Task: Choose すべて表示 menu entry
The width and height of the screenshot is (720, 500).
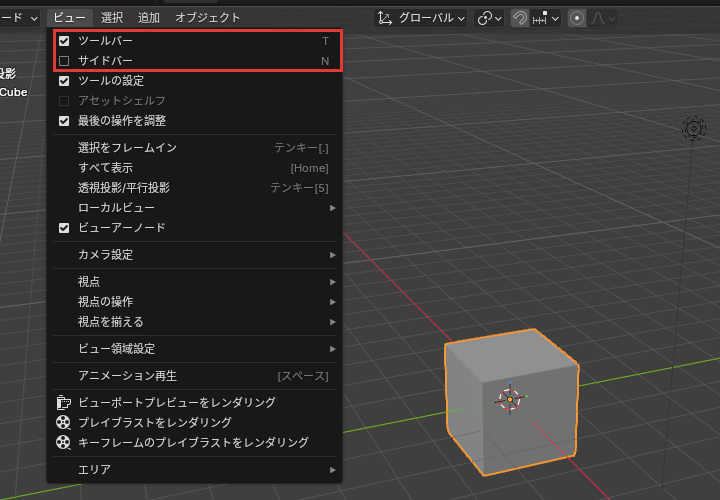Action: [195, 168]
